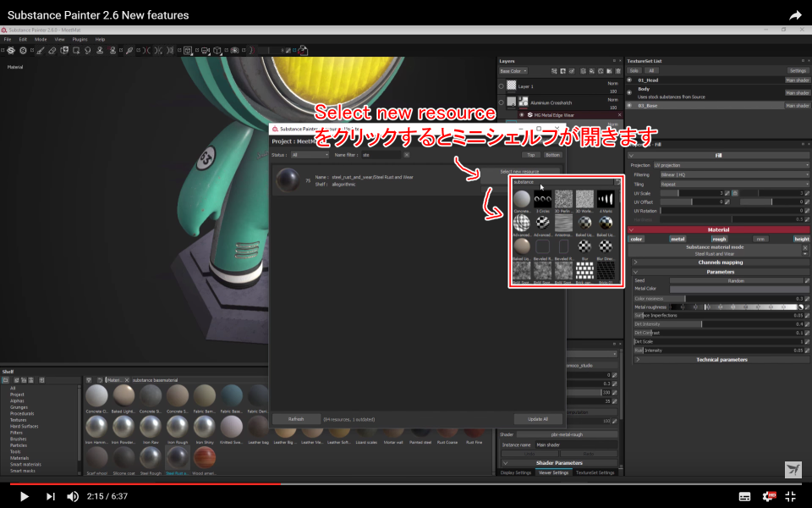Click the Shelf filter funnel icon
This screenshot has height=508, width=812.
pyautogui.click(x=89, y=380)
